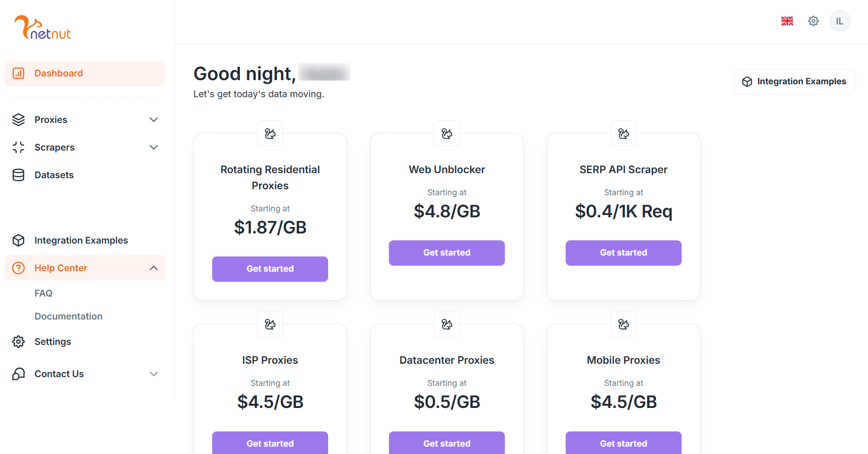Click the cube icon beside sidebar Integration Examples
Viewport: 868px width, 454px height.
(x=18, y=240)
